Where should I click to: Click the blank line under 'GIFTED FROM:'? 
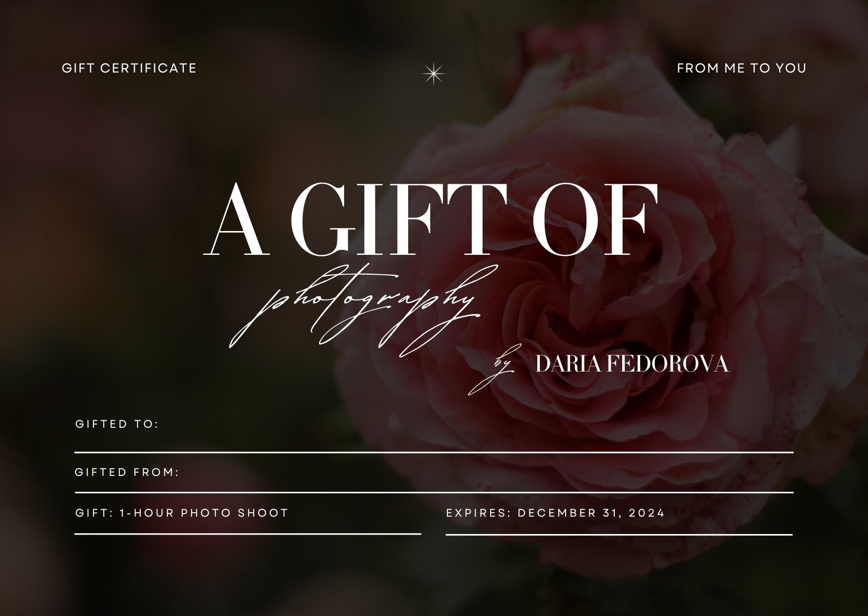coord(434,492)
